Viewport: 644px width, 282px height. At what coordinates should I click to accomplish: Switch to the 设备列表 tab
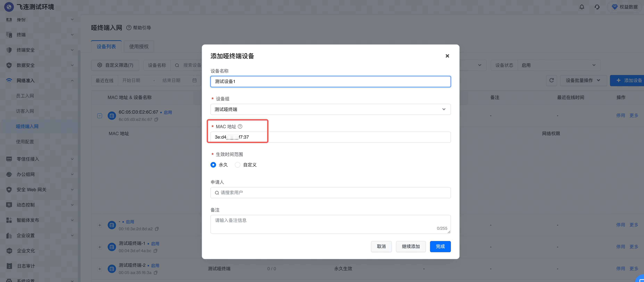tap(106, 47)
